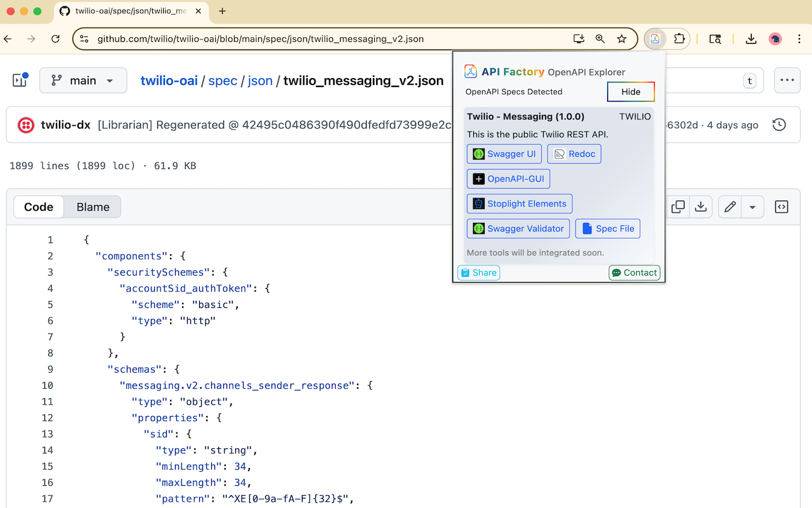Click the "minLength" key on line 15

click(x=188, y=466)
